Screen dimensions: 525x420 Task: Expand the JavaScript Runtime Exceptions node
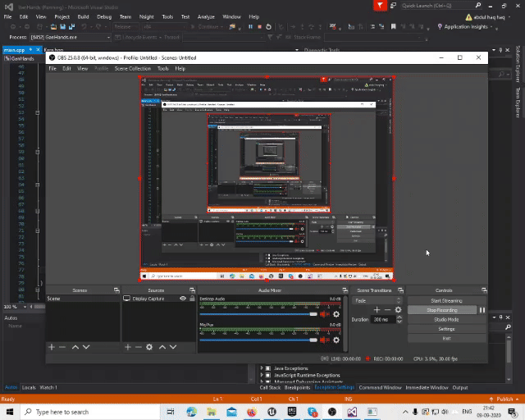coord(262,375)
